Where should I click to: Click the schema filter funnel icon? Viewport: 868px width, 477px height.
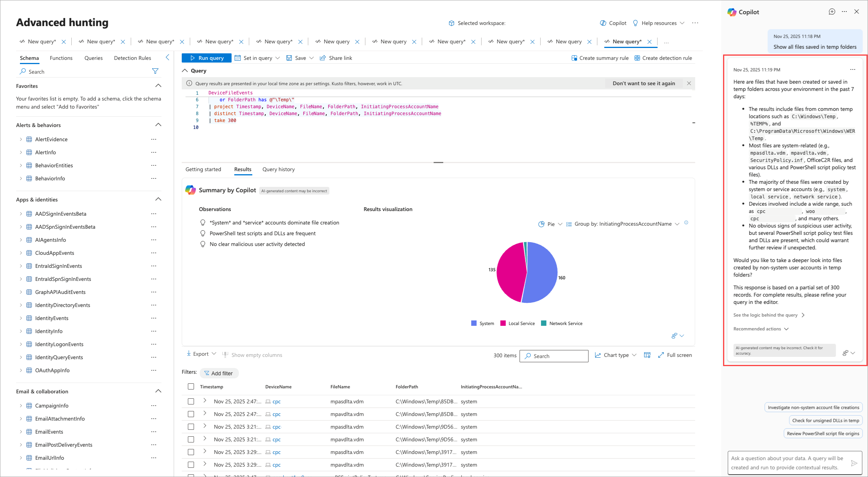coord(155,71)
